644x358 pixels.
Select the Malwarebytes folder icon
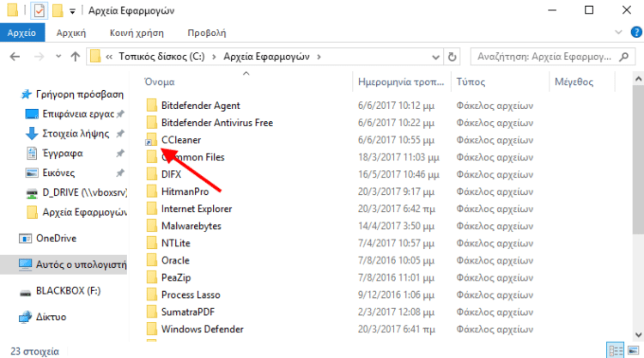coord(151,226)
